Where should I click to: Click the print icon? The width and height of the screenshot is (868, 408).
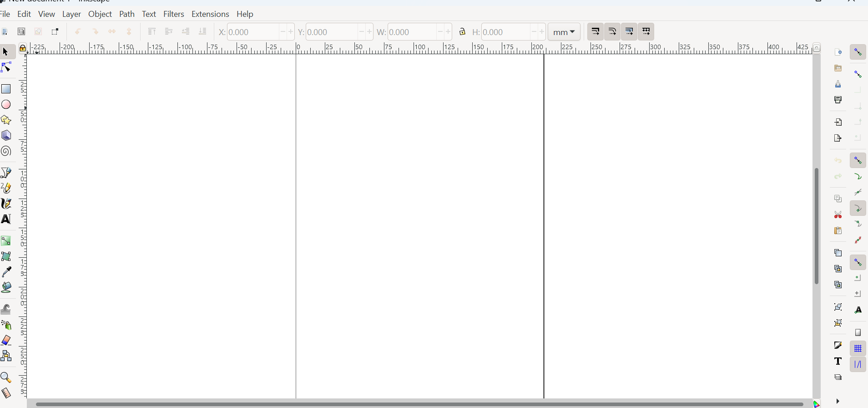pyautogui.click(x=838, y=100)
